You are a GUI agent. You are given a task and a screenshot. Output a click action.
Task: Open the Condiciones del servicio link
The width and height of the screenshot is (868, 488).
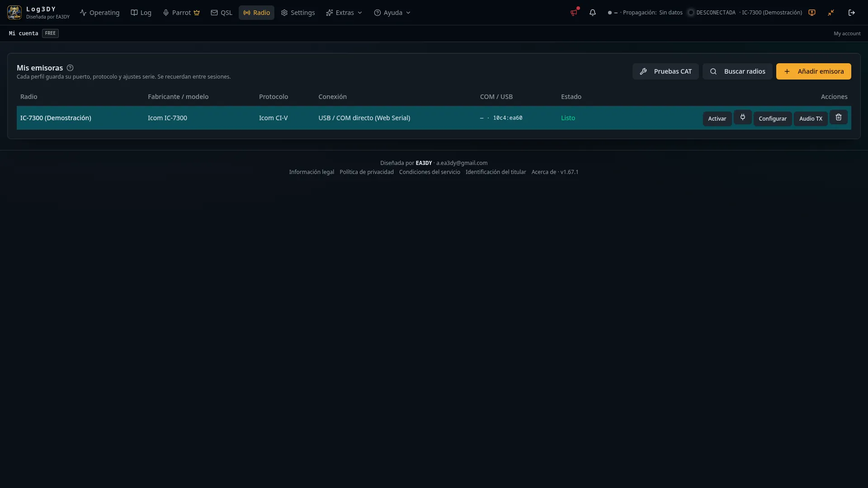click(429, 172)
